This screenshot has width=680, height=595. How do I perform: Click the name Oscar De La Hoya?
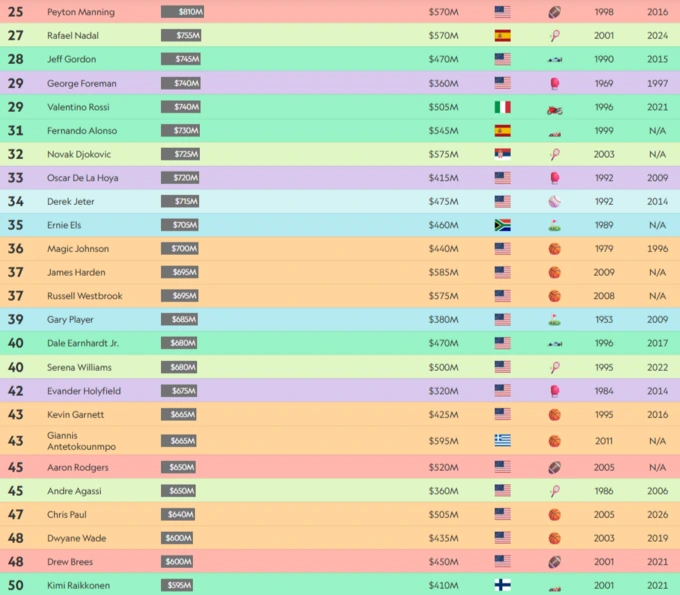[84, 178]
